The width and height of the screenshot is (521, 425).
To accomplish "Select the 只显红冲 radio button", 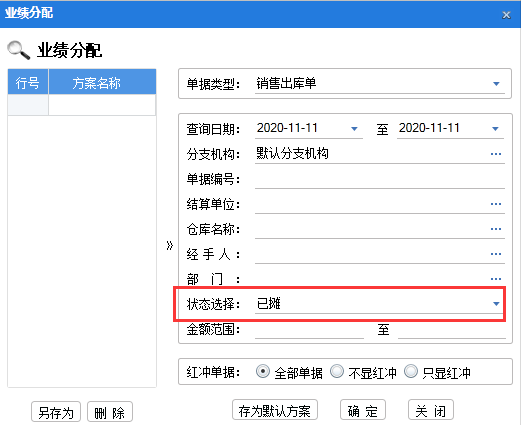I will 411,371.
